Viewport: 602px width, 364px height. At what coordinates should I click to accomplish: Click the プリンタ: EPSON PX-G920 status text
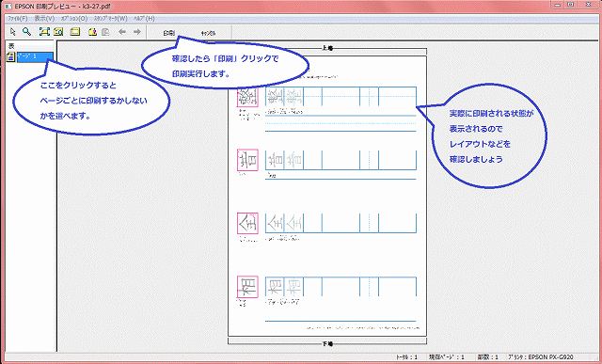click(541, 357)
